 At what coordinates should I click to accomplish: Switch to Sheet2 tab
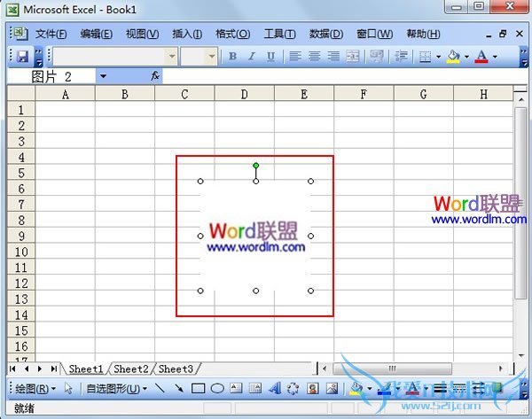pos(131,369)
